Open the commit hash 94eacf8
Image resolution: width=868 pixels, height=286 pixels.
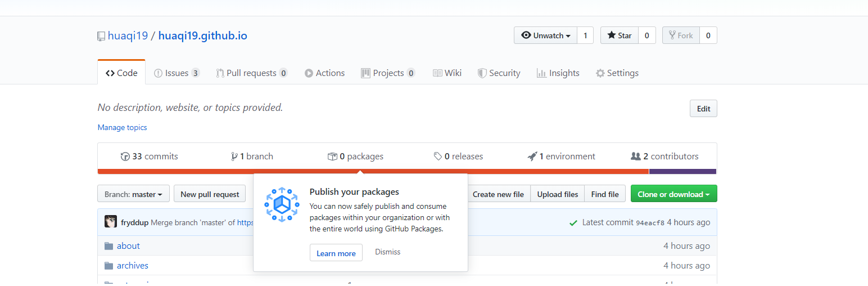(x=650, y=223)
